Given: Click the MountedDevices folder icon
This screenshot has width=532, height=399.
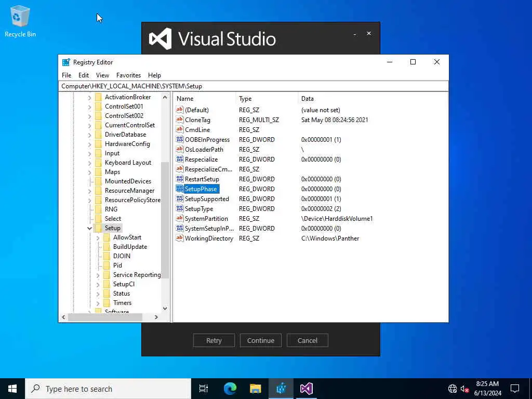Looking at the screenshot, I should click(98, 181).
